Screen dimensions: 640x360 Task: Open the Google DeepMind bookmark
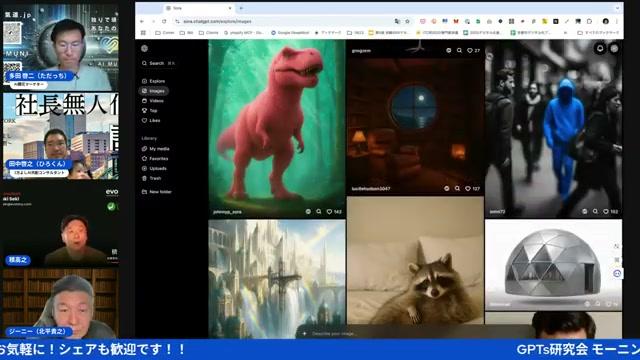[290, 33]
